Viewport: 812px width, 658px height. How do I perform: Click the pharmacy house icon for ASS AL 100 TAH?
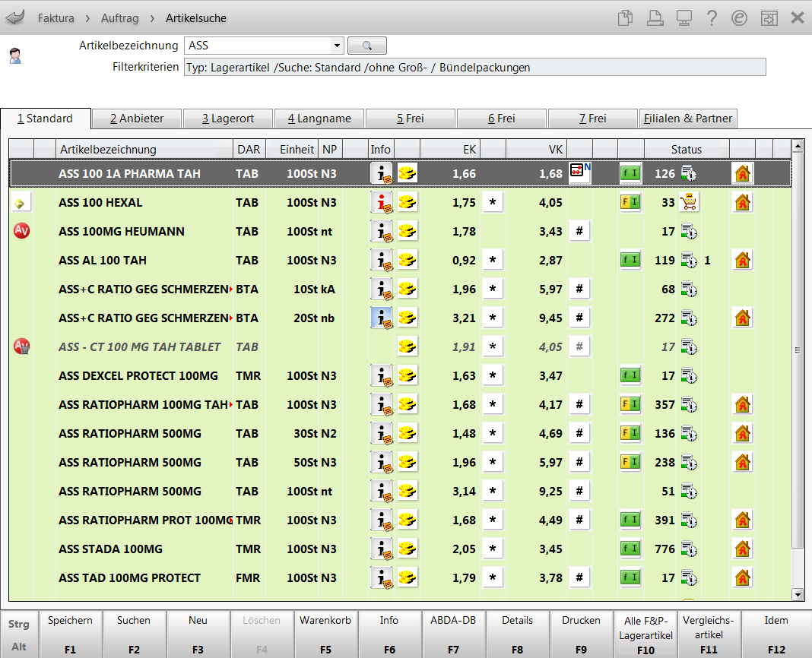click(742, 261)
